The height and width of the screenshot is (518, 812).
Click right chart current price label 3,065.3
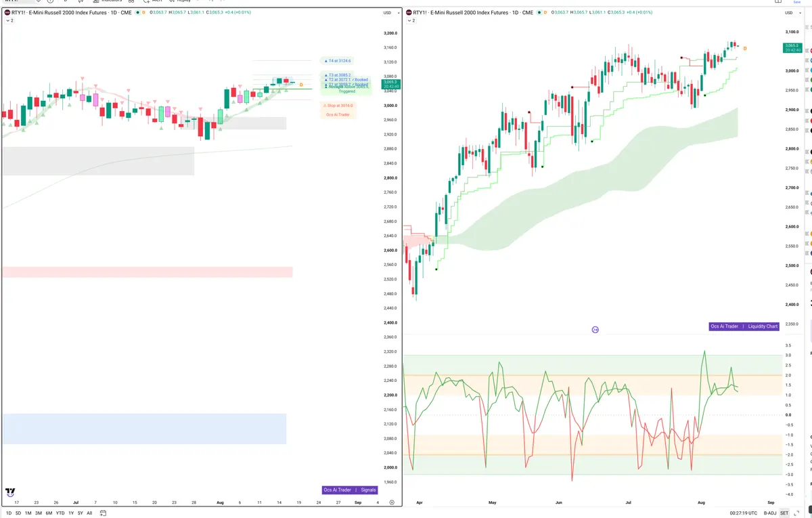click(x=792, y=47)
